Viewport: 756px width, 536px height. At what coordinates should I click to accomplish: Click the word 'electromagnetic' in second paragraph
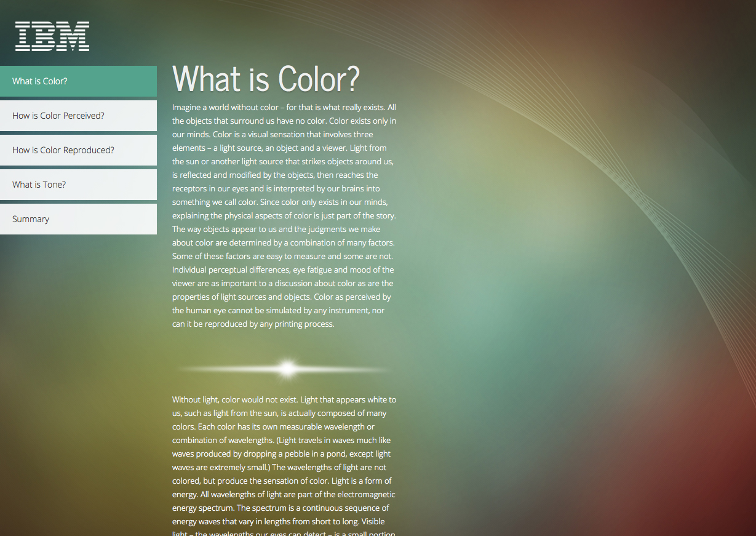(x=365, y=495)
